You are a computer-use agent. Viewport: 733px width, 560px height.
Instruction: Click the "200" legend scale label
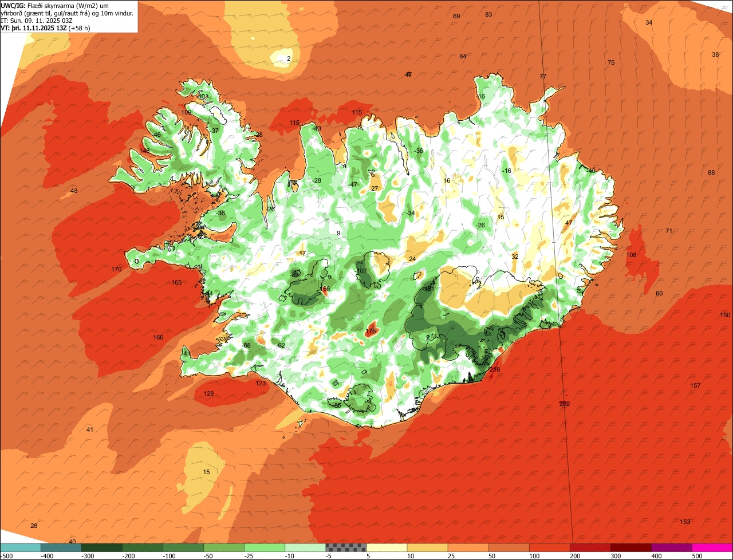point(575,556)
